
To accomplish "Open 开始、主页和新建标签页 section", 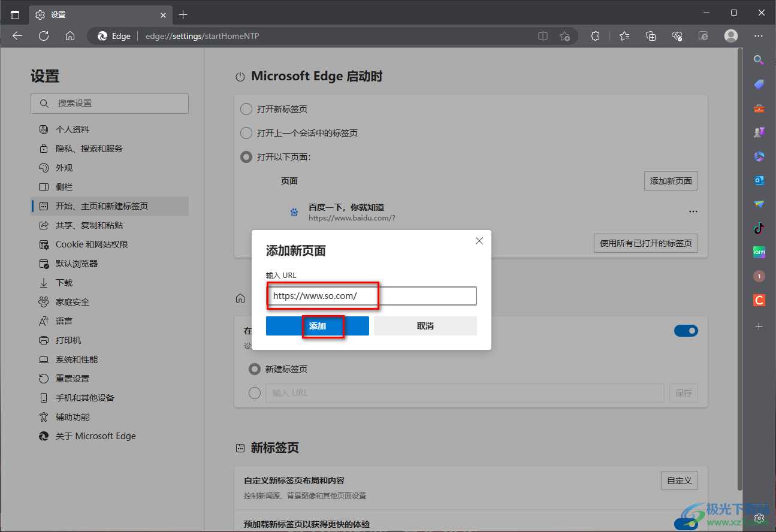I will coord(110,206).
